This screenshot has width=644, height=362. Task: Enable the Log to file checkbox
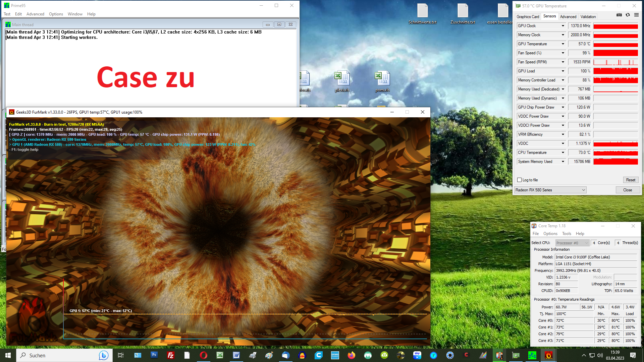tap(519, 180)
